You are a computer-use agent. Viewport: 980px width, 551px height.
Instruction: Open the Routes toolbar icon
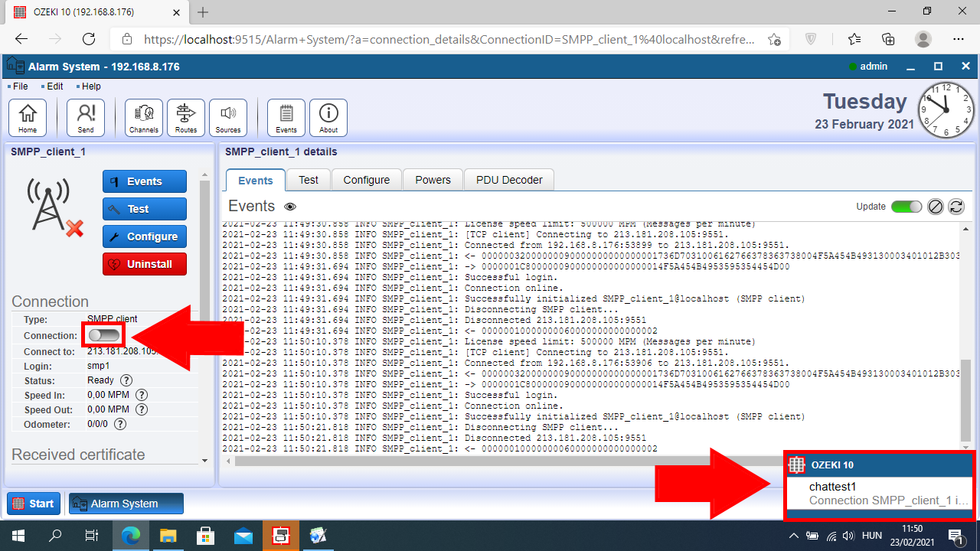(186, 118)
